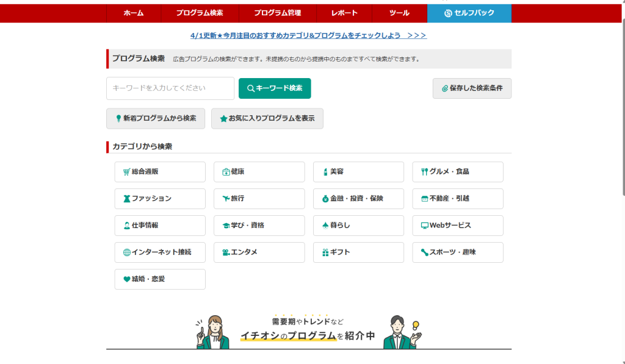
Task: Open the セルフバック tab
Action: (469, 13)
